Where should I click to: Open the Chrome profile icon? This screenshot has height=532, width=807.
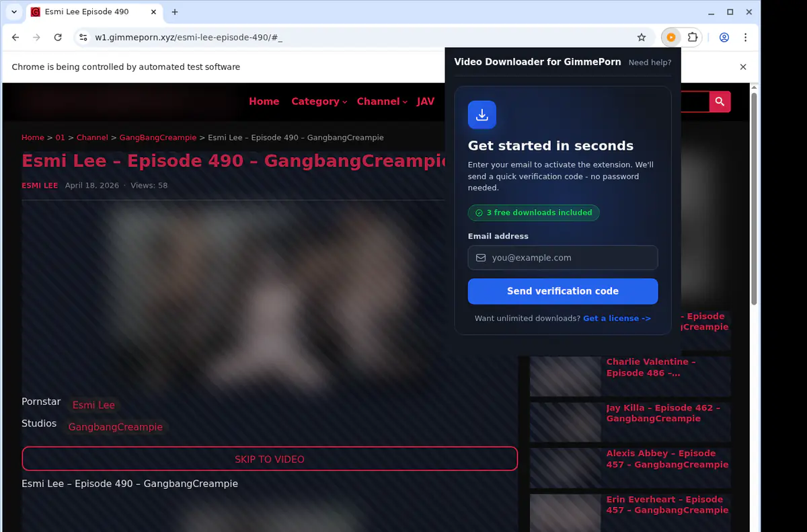(x=724, y=38)
